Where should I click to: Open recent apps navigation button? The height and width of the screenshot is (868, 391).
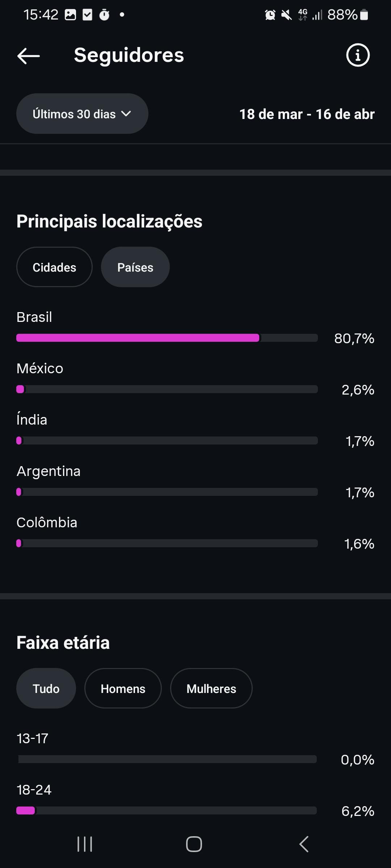point(85,844)
